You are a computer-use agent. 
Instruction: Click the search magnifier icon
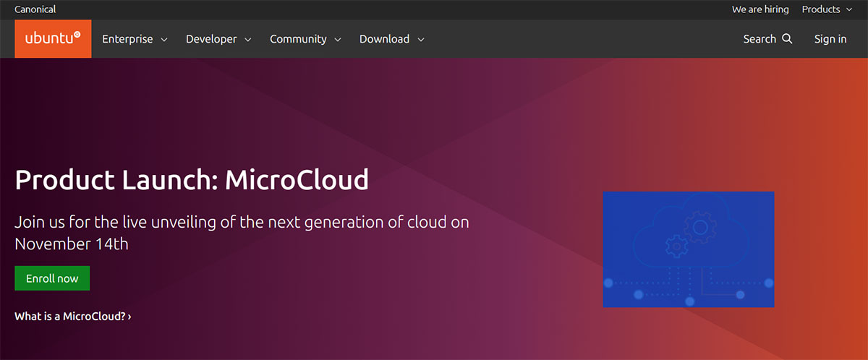pyautogui.click(x=787, y=39)
